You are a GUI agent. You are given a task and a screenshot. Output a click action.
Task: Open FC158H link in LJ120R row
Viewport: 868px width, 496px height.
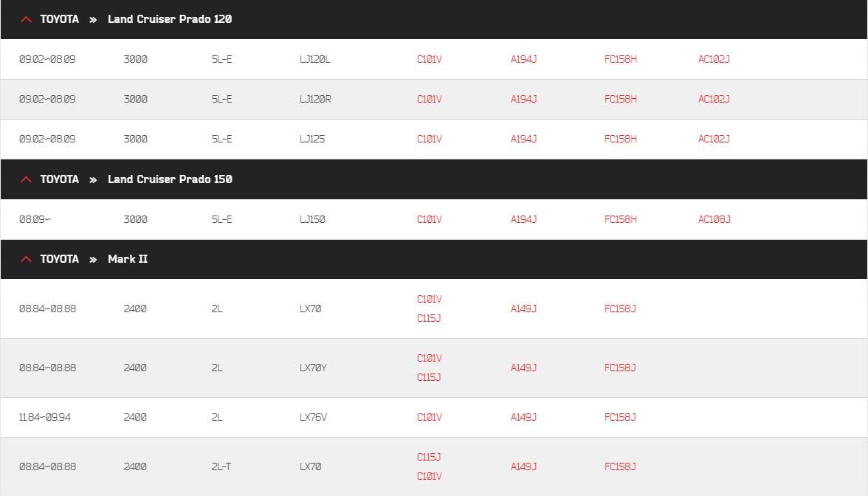point(620,99)
